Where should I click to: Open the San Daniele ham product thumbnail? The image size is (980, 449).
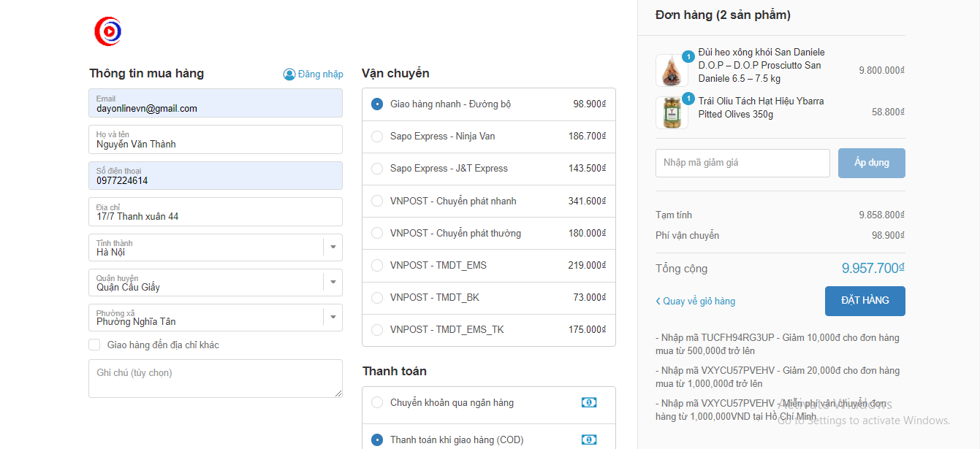[671, 71]
